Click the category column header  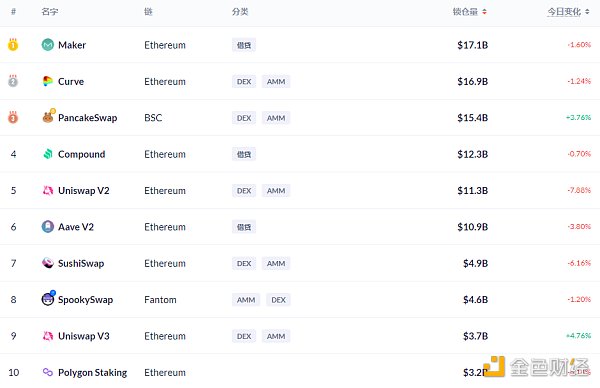pyautogui.click(x=240, y=12)
